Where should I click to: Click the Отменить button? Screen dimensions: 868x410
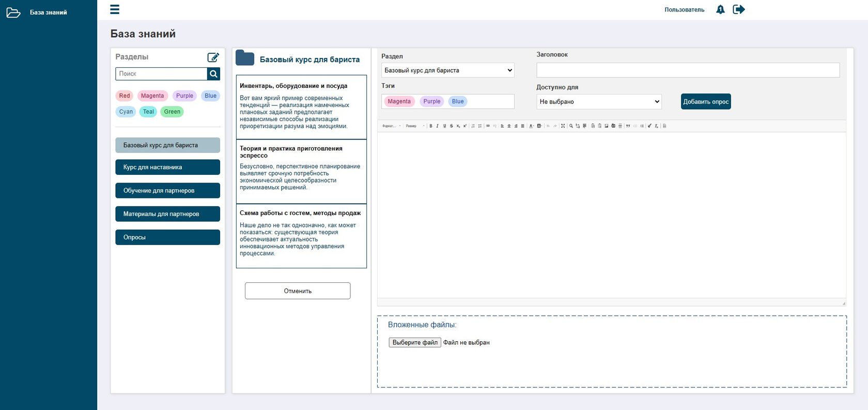pos(298,291)
